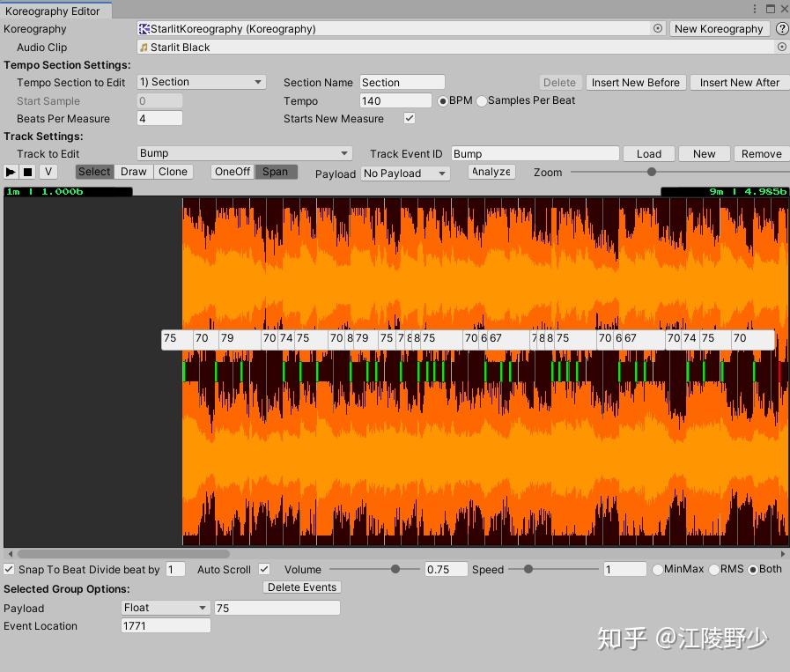Viewport: 790px width, 672px height.
Task: Click the Stop playback square icon
Action: 28,172
